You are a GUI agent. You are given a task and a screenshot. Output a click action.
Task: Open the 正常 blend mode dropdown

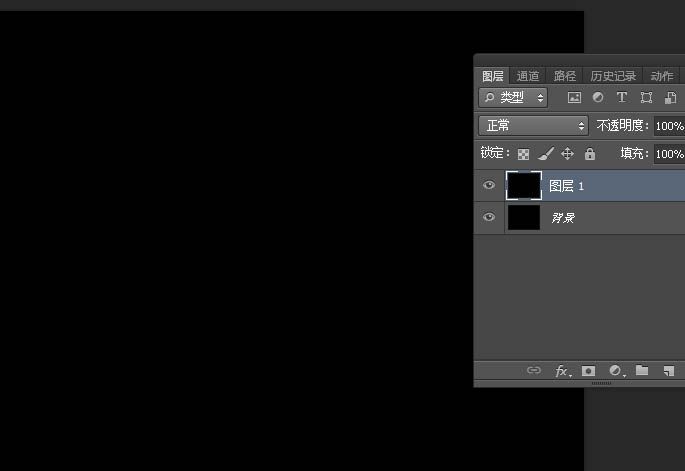[x=534, y=126]
